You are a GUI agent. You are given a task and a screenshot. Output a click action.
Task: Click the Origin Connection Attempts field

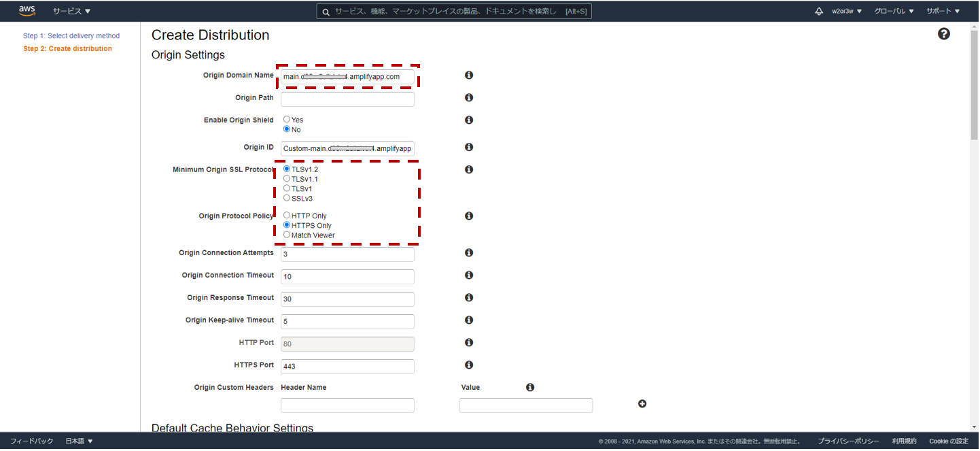(x=347, y=254)
